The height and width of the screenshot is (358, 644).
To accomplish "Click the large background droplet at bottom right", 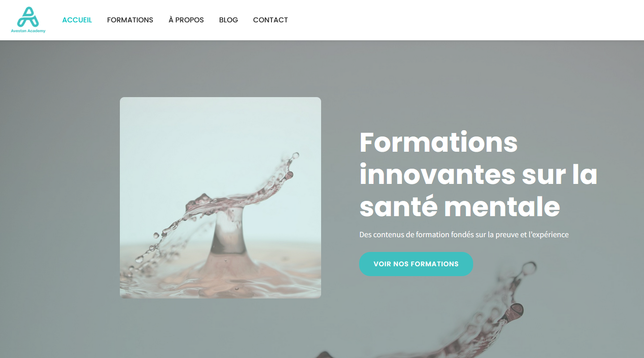I will tap(516, 309).
